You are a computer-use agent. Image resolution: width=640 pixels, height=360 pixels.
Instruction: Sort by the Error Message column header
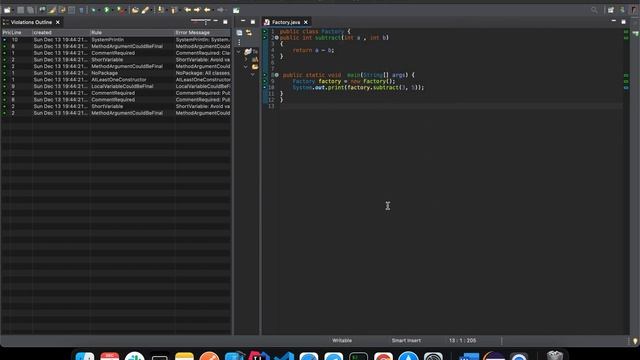coord(203,33)
